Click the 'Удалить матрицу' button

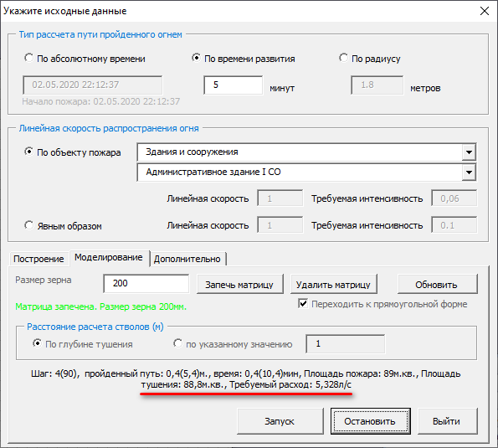click(x=333, y=285)
